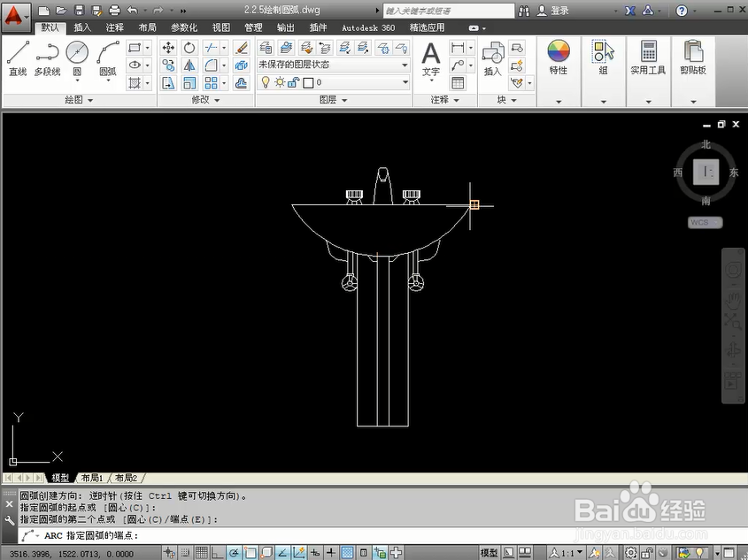
Task: Click the Table icon in the Annotation panel
Action: 458,83
